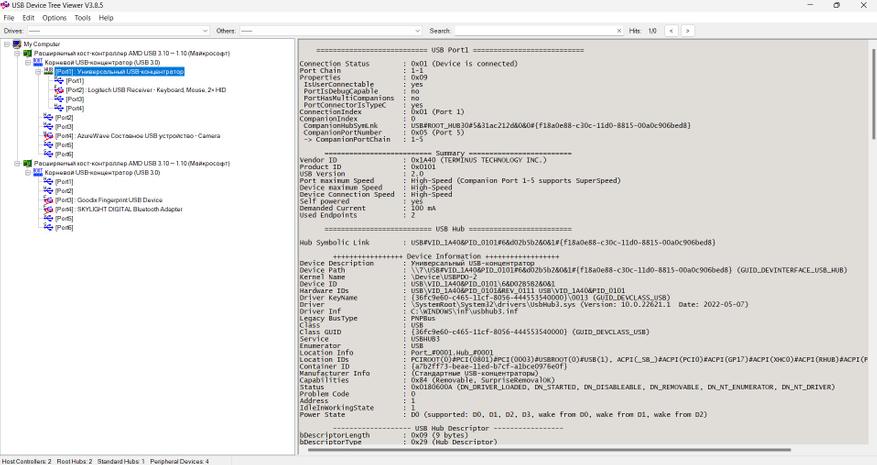Click the 'USB Port1' section header
This screenshot has height=465, width=877.
pos(450,50)
